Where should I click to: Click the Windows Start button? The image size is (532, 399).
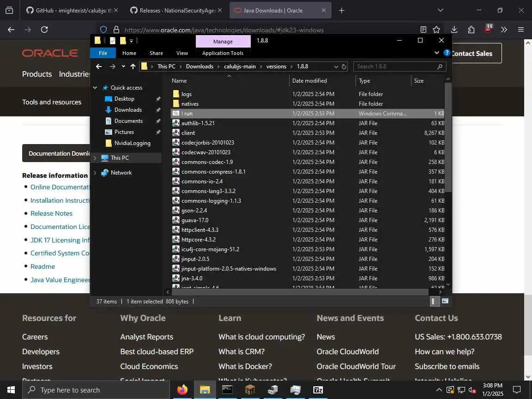(11, 390)
